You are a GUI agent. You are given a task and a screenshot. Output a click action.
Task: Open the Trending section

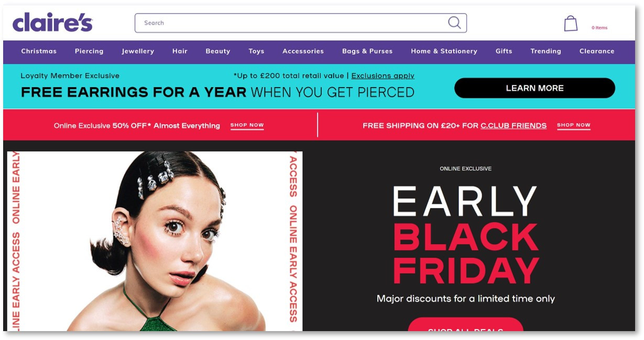tap(545, 51)
